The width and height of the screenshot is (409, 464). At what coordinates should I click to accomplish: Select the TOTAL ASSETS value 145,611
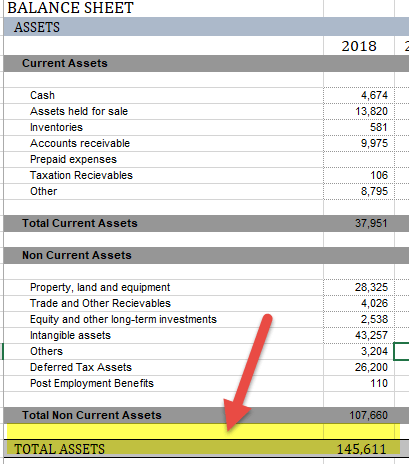click(361, 449)
